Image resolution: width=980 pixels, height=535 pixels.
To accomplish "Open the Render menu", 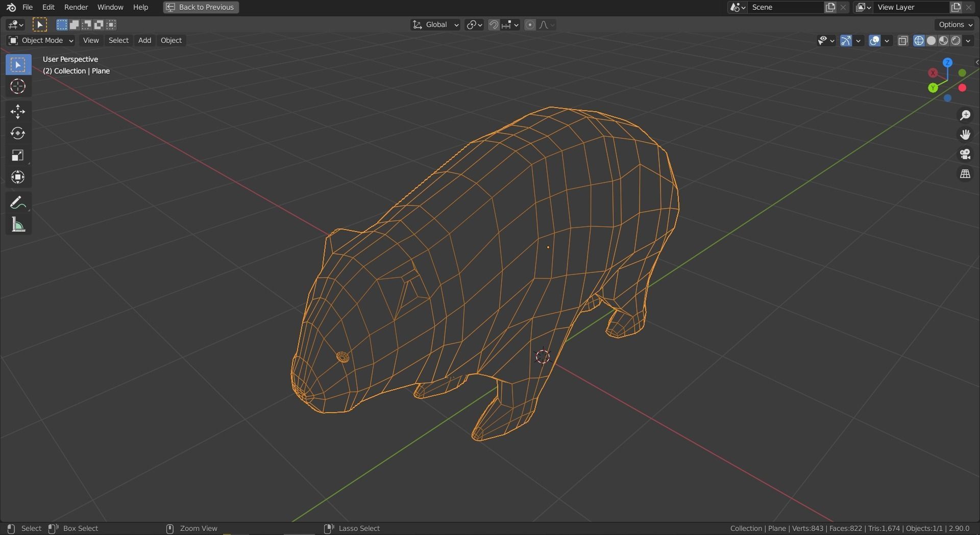I will (76, 7).
